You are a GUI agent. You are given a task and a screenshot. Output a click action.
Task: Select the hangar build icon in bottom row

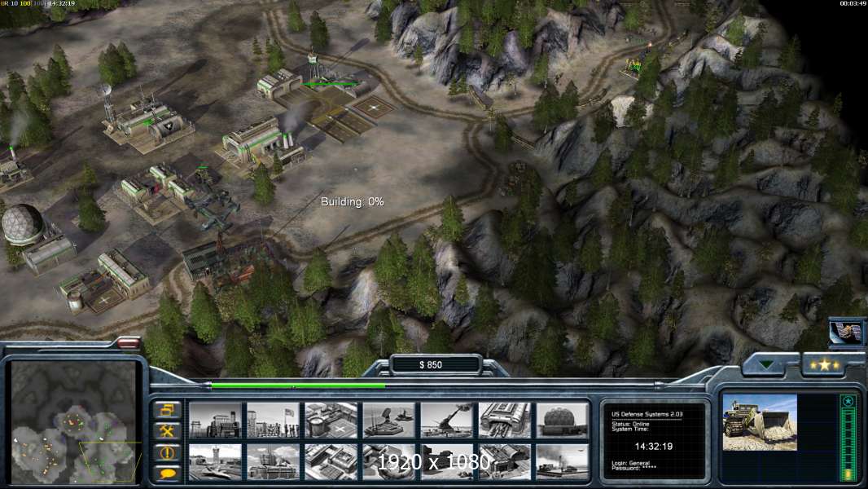504,461
